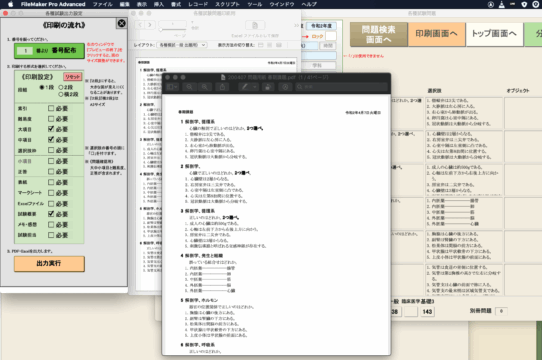The image size is (542, 360).
Task: Click the green 番号配布 button
Action: click(49, 50)
